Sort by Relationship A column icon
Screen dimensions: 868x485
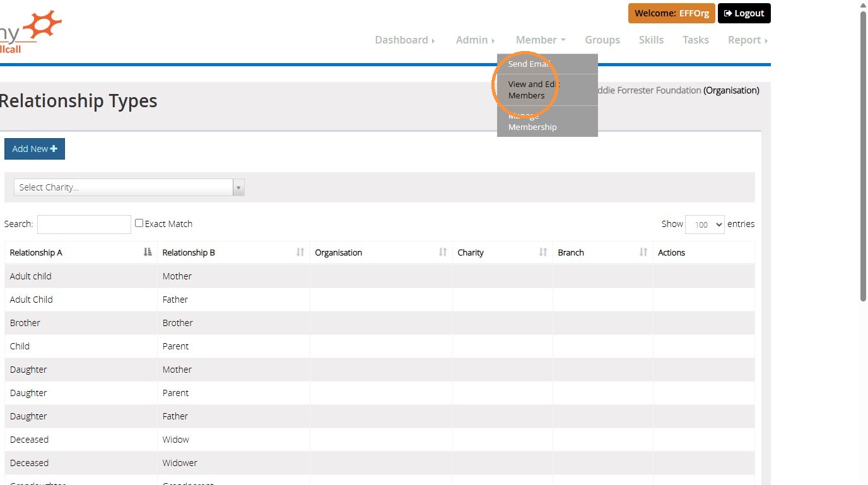148,252
